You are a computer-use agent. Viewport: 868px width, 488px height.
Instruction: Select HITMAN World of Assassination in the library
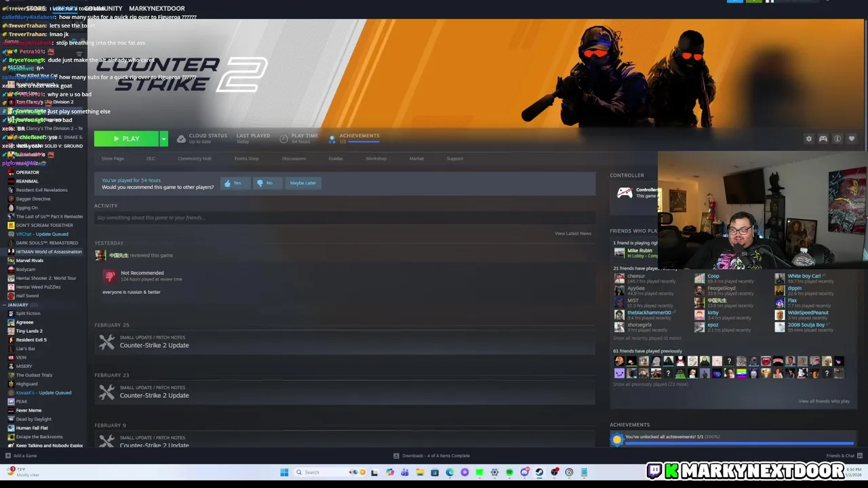44,251
